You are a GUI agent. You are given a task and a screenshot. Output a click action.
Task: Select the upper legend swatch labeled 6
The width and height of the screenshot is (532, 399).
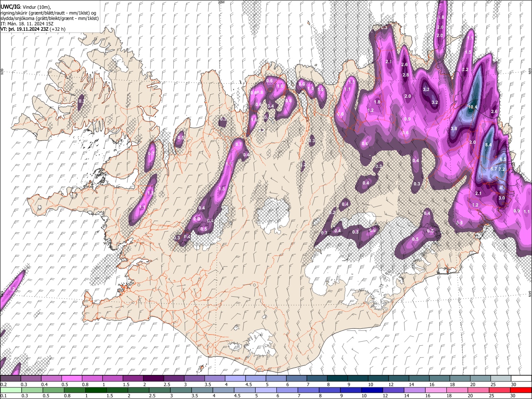[x=296, y=378]
